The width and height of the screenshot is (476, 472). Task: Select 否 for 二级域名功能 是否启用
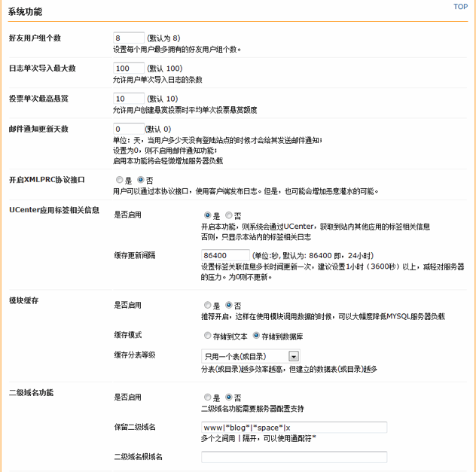[x=229, y=397]
